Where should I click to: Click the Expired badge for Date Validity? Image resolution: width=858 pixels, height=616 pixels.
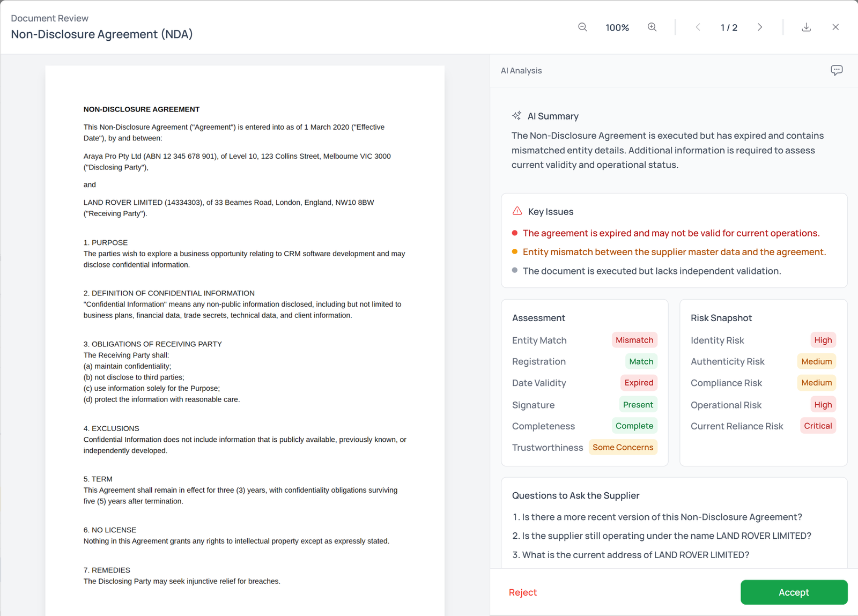[639, 383]
